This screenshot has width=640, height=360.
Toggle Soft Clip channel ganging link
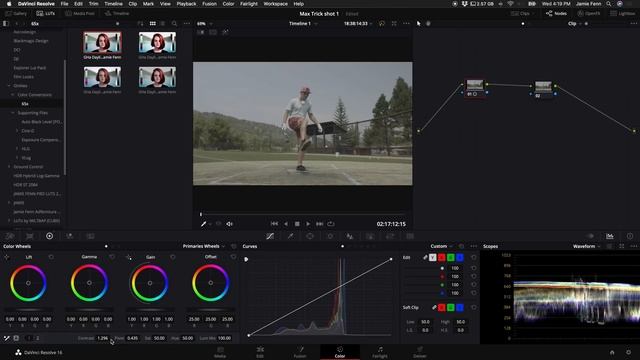(x=434, y=307)
